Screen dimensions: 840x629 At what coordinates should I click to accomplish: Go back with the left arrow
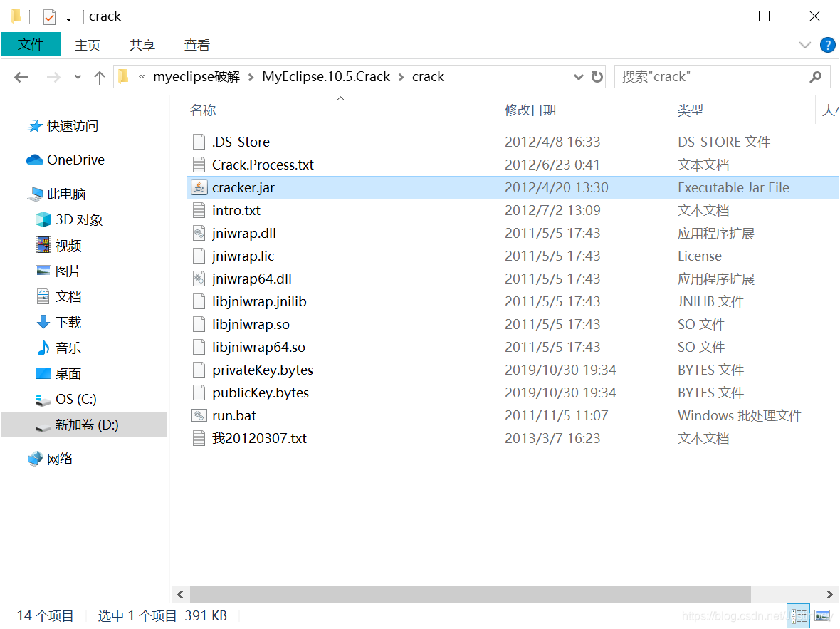(21, 77)
